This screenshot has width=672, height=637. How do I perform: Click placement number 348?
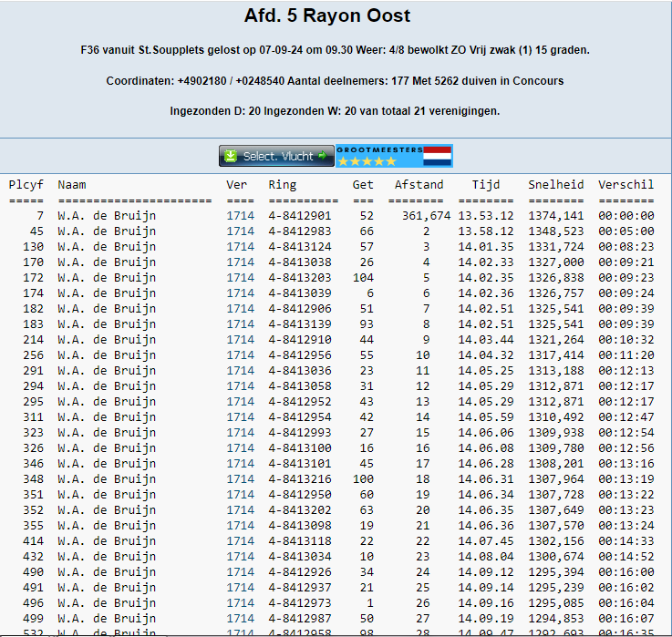[33, 479]
